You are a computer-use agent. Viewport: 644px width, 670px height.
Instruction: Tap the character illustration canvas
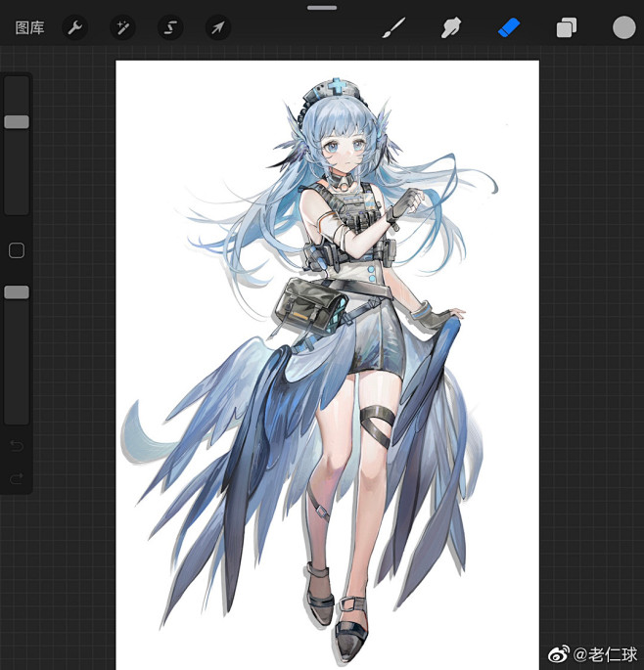click(x=327, y=365)
